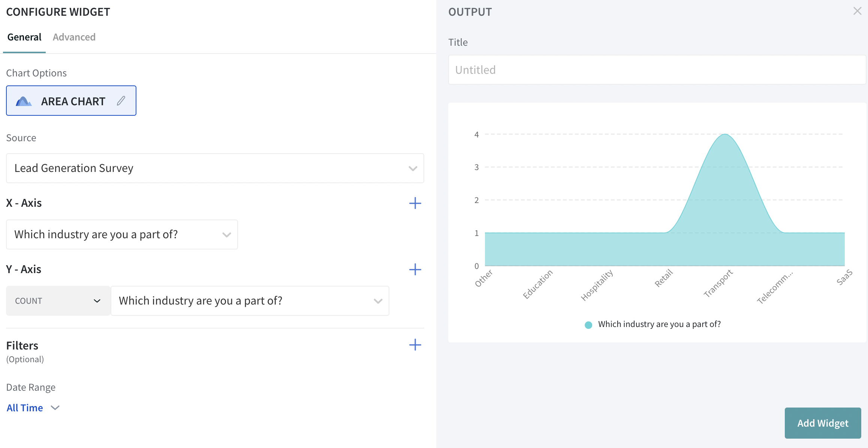Click the legend label under the chart

tap(659, 324)
